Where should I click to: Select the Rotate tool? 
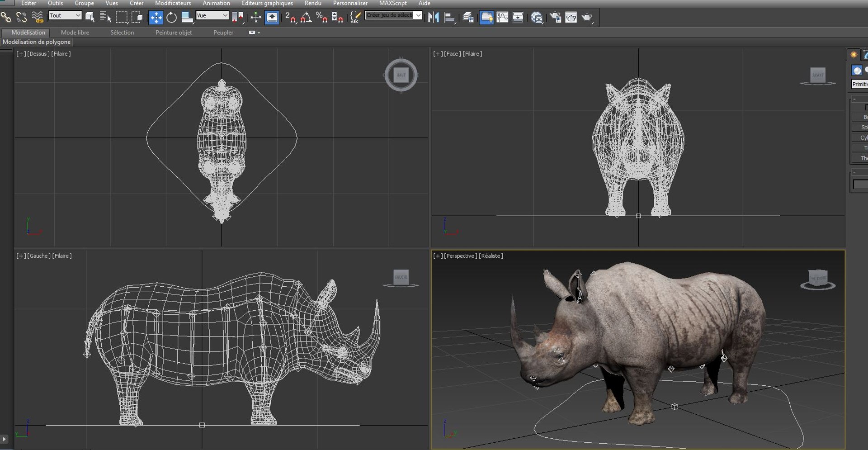pos(171,17)
